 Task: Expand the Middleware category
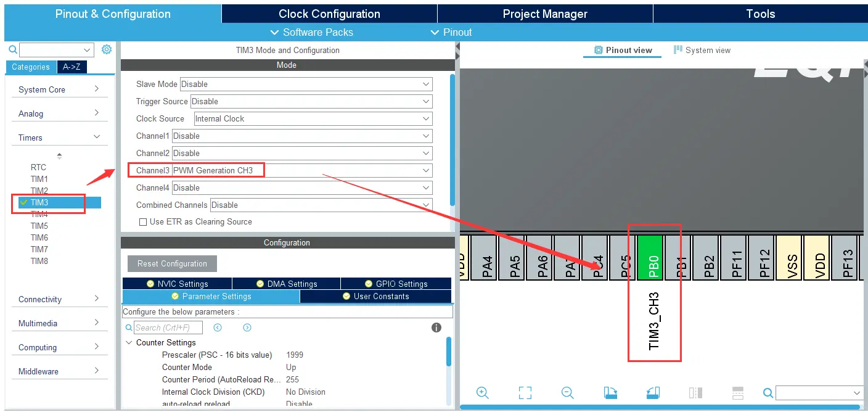coord(59,371)
